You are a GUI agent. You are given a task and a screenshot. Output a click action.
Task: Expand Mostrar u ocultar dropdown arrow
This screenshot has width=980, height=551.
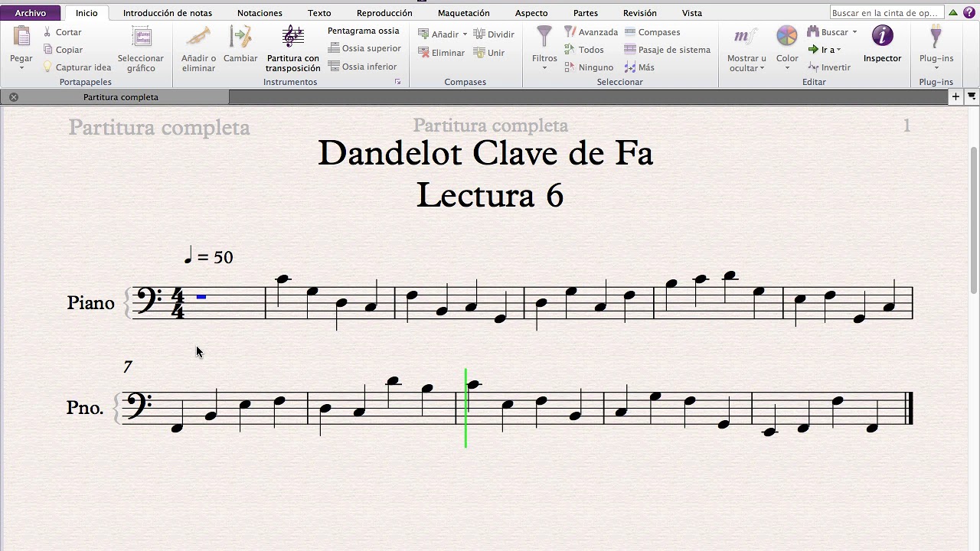point(763,68)
